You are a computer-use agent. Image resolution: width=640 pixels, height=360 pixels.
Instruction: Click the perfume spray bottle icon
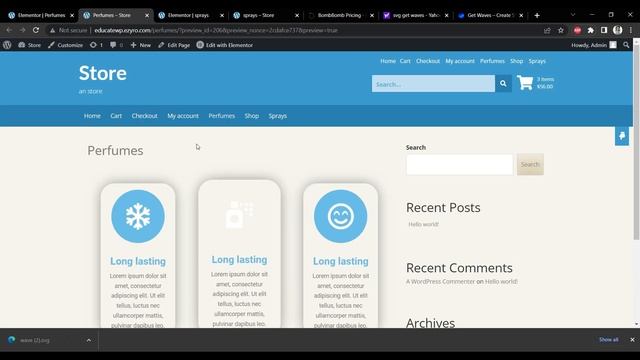pos(240,214)
